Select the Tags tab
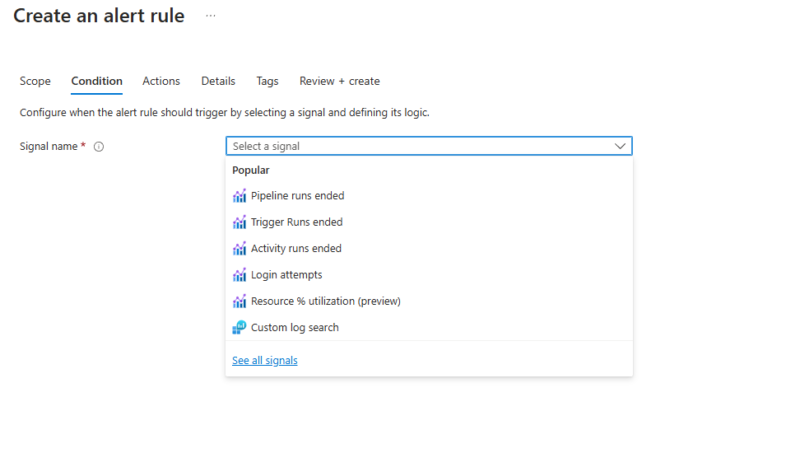 pos(267,81)
